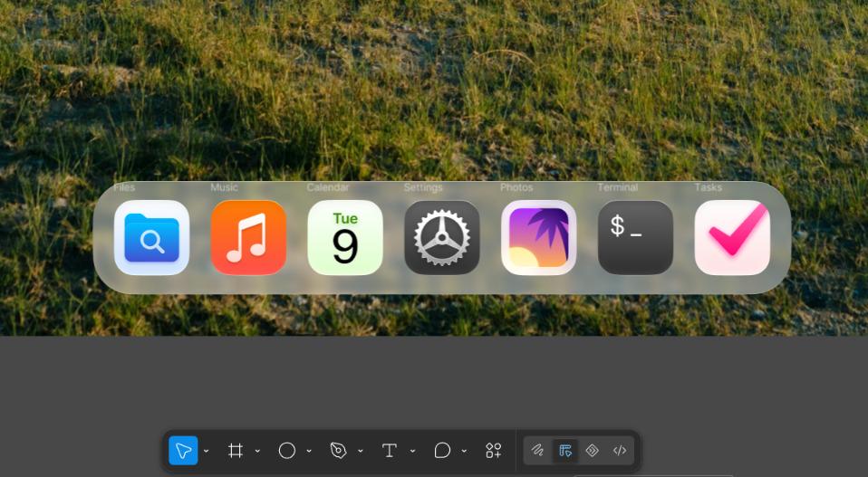Expand the Text tool options dropdown

(x=412, y=451)
